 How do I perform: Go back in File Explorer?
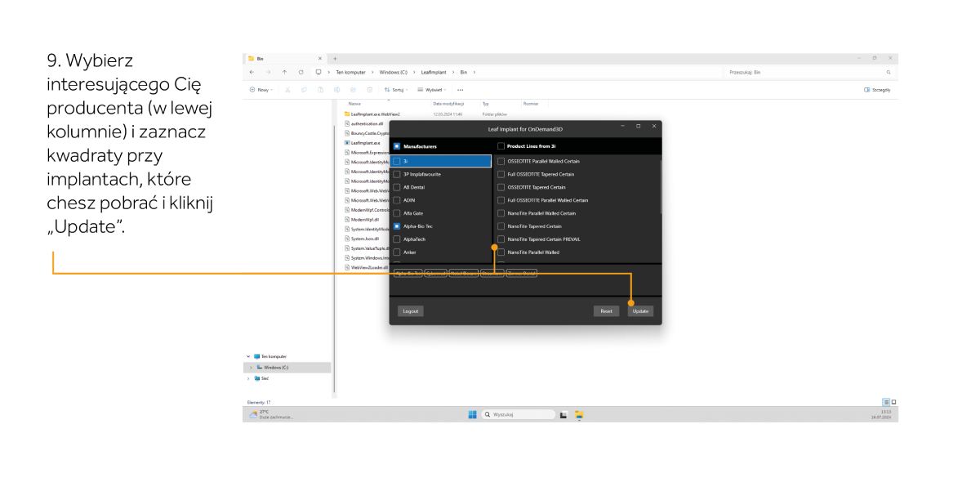coord(252,73)
